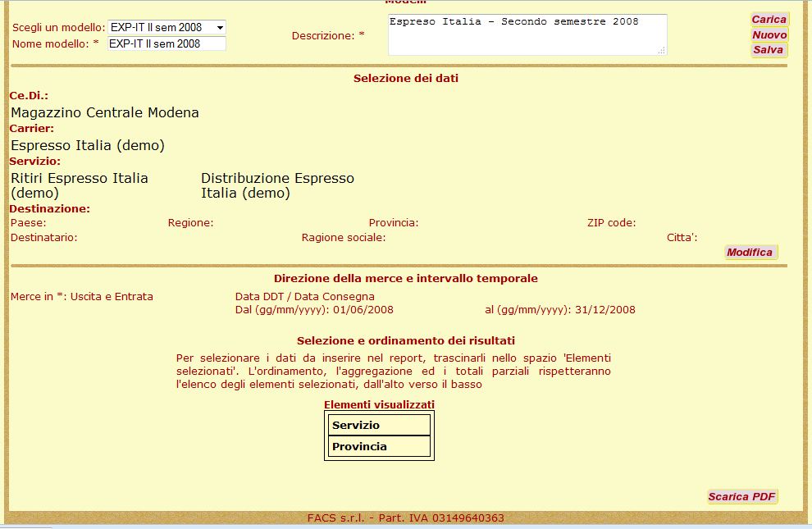Click the 'Elementi visualizzati' header
The width and height of the screenshot is (812, 529).
[x=379, y=404]
